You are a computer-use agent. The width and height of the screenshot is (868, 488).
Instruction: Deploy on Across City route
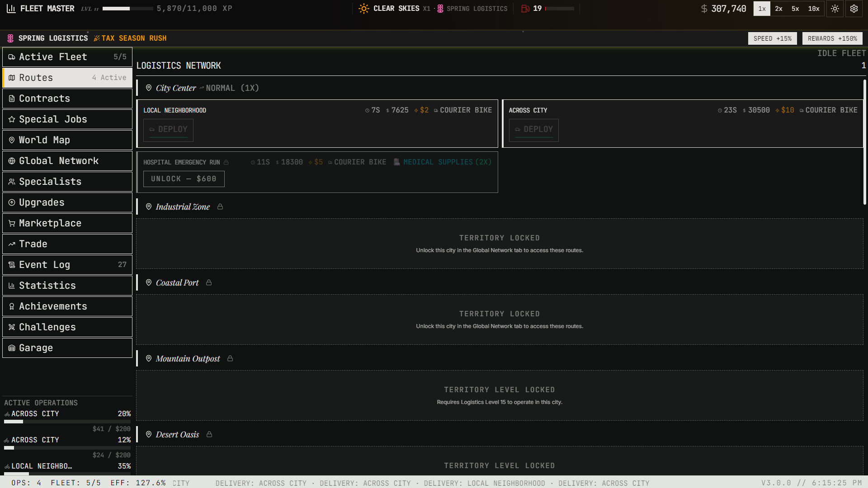[x=533, y=130]
